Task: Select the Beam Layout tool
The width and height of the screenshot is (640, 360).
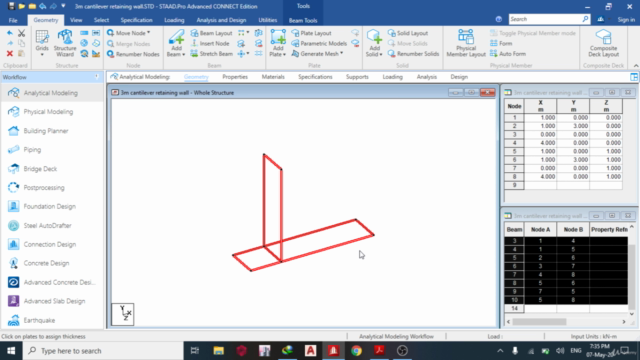Action: (x=211, y=33)
